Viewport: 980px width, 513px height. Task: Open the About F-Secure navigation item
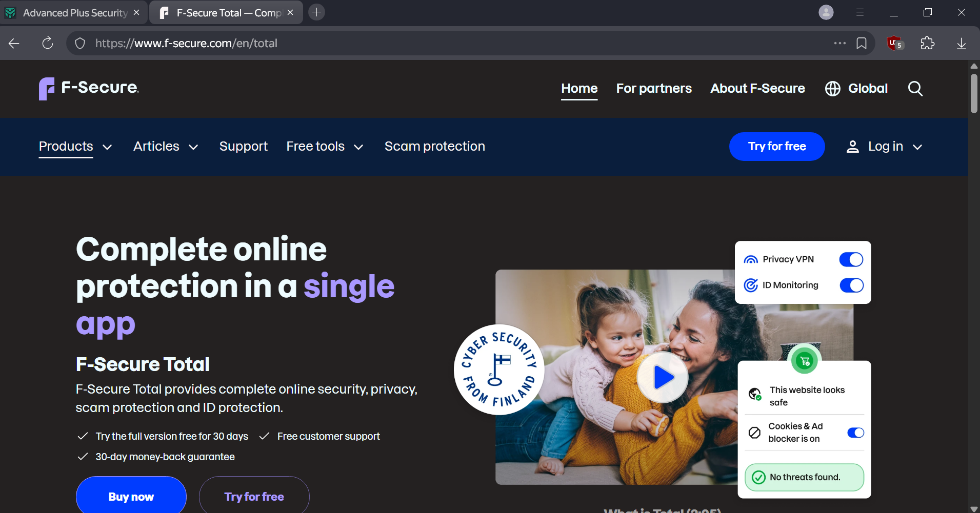[x=757, y=89]
